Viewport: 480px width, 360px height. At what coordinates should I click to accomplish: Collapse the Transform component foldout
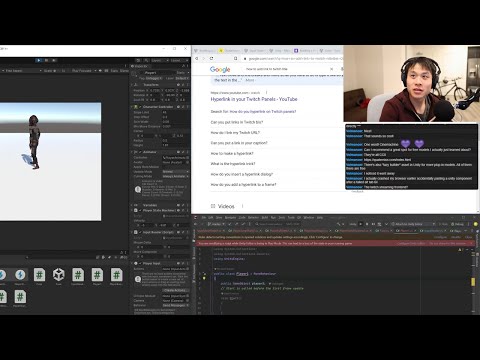pos(131,85)
